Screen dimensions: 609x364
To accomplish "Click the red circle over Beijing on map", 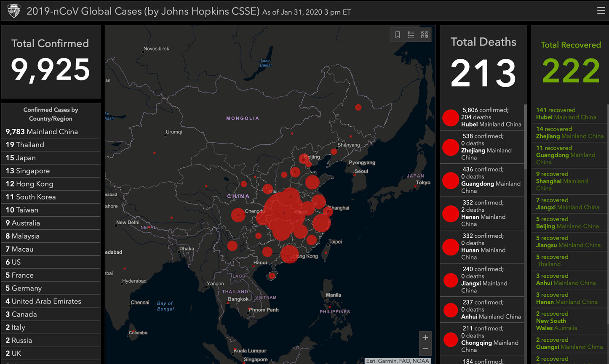I will pos(304,159).
